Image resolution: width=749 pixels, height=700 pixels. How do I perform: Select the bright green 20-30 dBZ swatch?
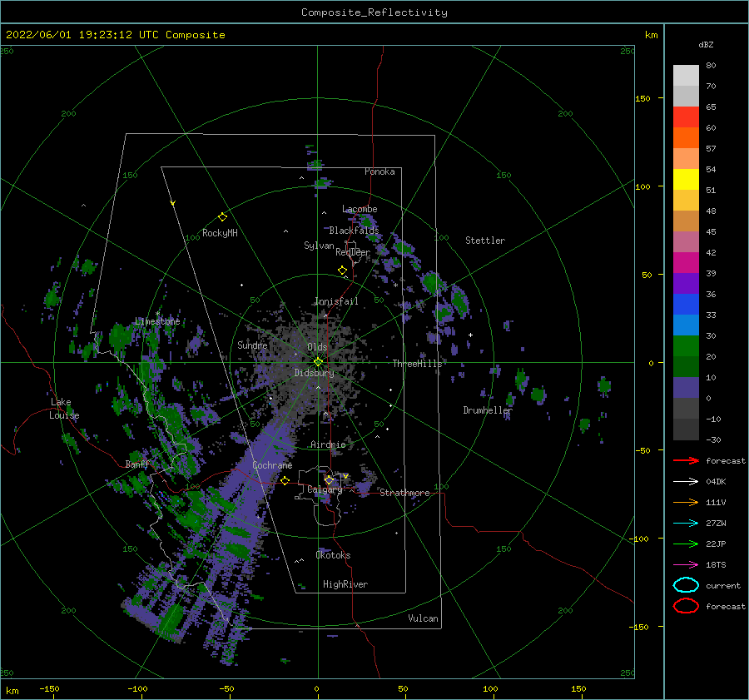point(686,346)
